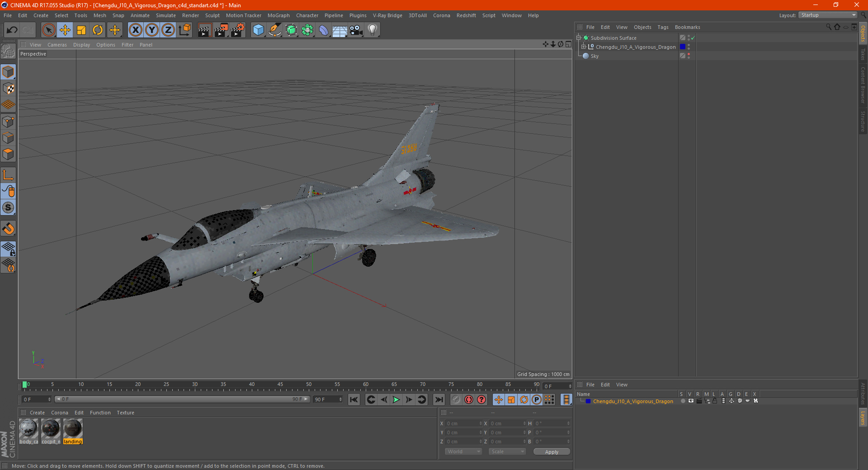Open the Layers side tab

[863, 418]
